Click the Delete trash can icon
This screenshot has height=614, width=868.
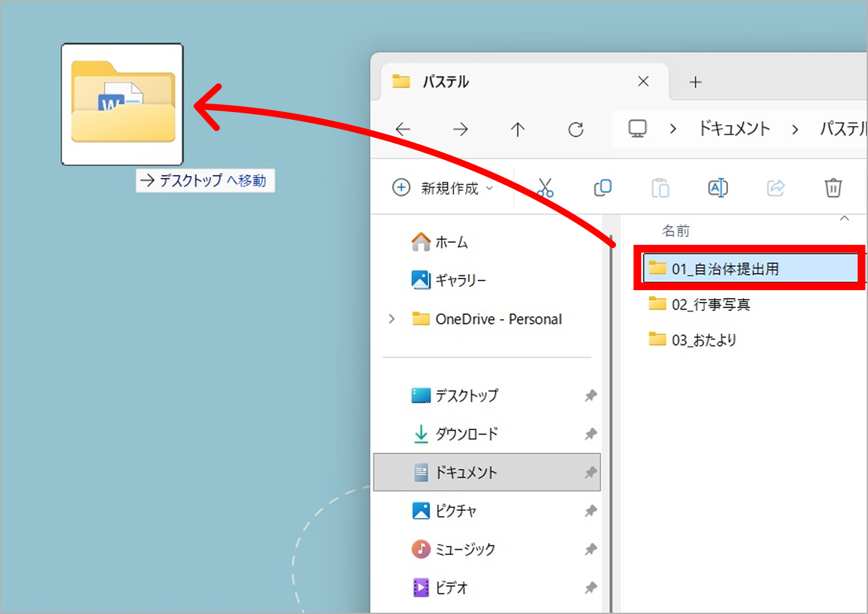click(x=832, y=188)
